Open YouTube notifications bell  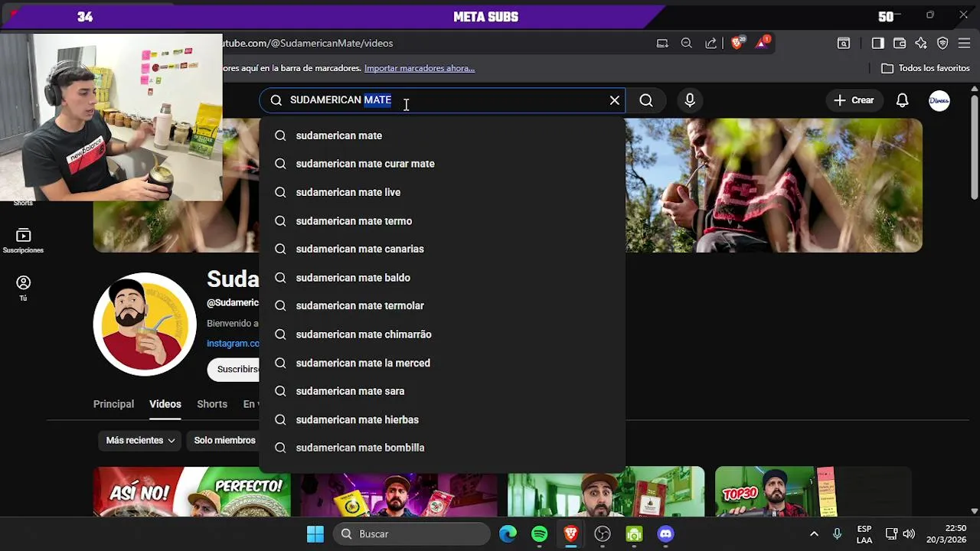(902, 100)
